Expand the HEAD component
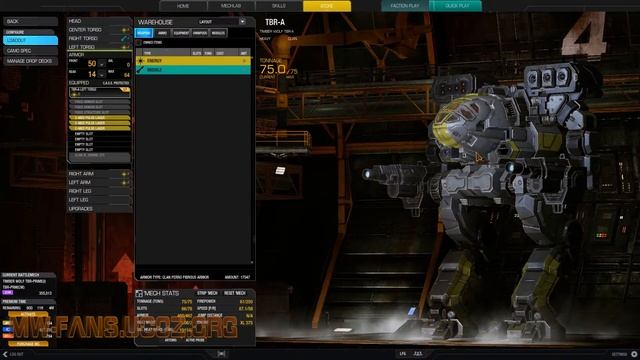The image size is (640, 360). click(99, 21)
